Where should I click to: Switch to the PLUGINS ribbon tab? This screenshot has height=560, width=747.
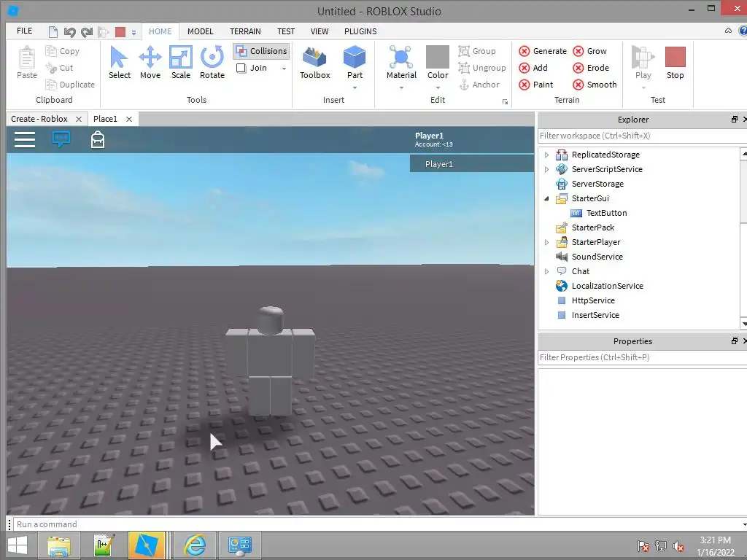pos(360,31)
